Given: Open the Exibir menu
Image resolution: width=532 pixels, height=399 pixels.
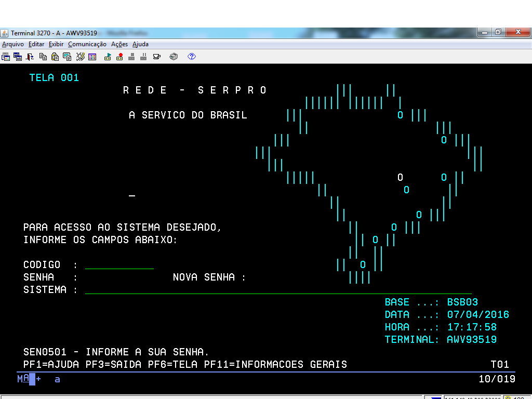Looking at the screenshot, I should click(56, 44).
